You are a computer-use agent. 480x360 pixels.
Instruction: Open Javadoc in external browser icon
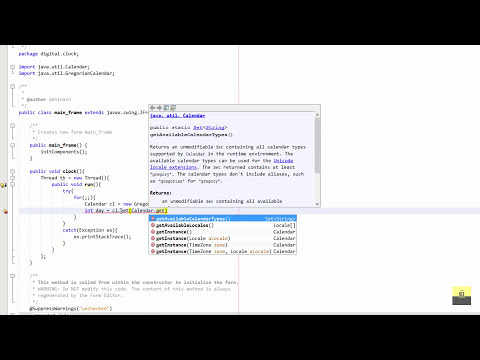click(x=166, y=108)
